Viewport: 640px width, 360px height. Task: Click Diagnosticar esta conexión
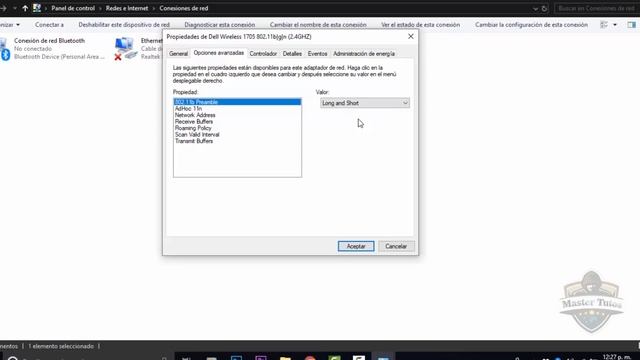click(x=220, y=25)
